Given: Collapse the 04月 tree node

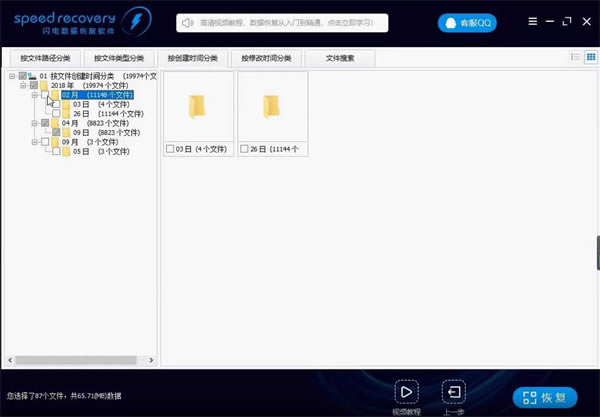Looking at the screenshot, I should [x=33, y=123].
